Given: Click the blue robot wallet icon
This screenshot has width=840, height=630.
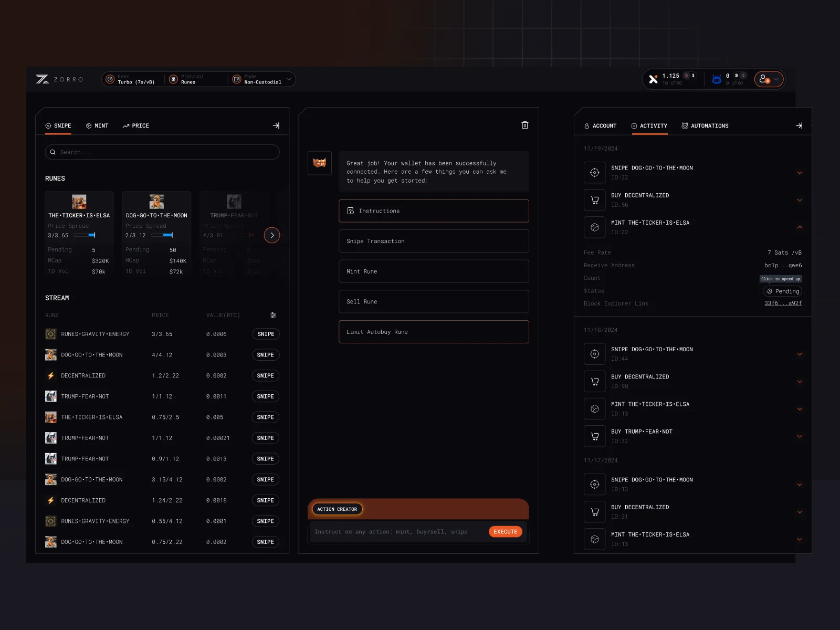Looking at the screenshot, I should coord(716,79).
